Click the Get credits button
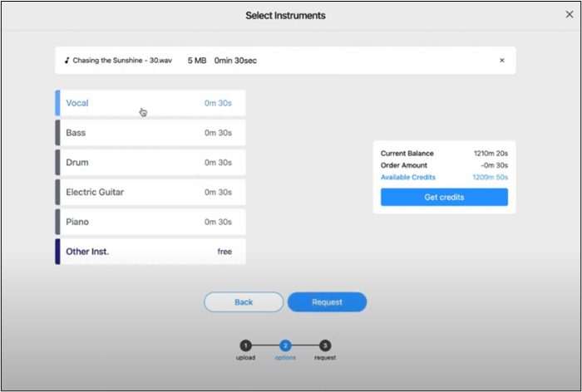 point(444,198)
